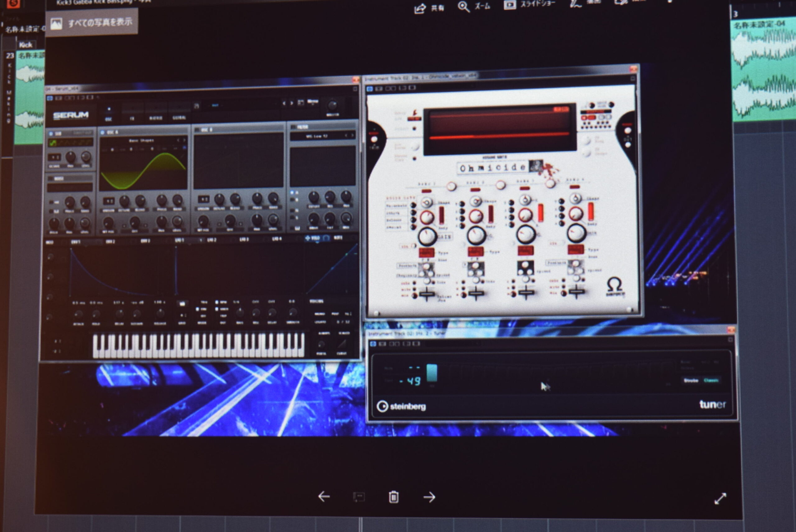Click SUB octave value box
This screenshot has height=532, width=796.
pyautogui.click(x=54, y=157)
